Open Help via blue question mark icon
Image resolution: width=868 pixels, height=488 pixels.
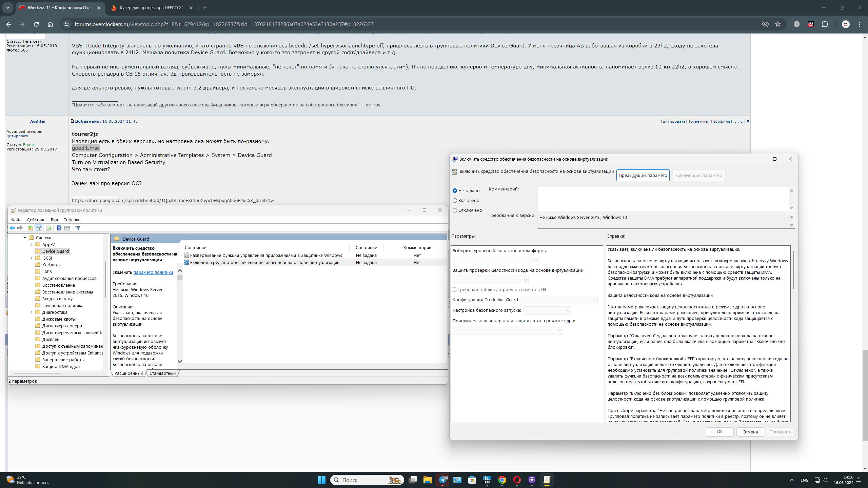[59, 228]
